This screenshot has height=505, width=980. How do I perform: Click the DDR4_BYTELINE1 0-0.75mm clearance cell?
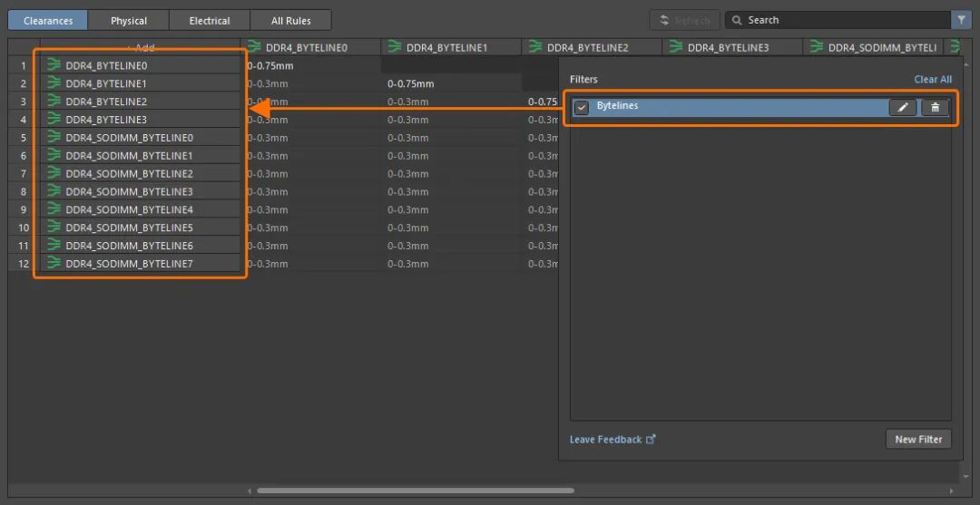[410, 83]
